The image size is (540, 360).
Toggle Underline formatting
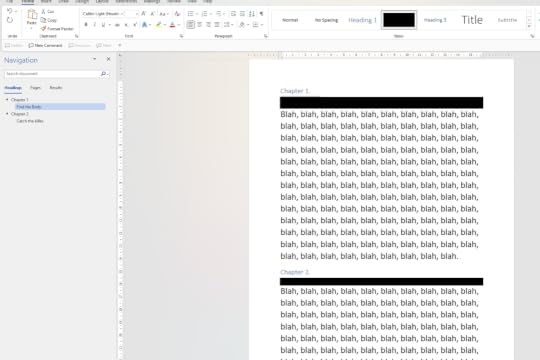pyautogui.click(x=103, y=25)
